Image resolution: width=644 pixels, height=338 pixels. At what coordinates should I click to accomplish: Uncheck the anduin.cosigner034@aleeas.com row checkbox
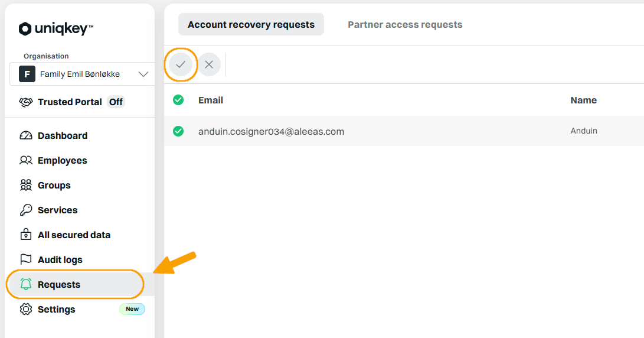tap(178, 131)
